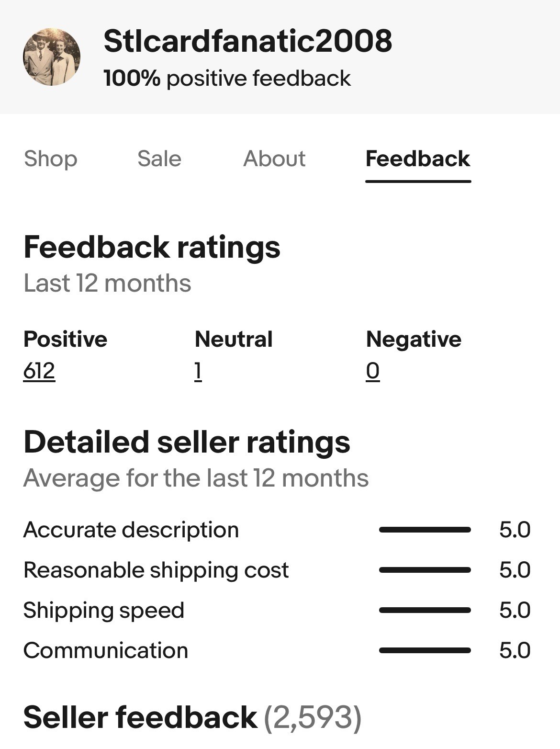Open the Sale tab
This screenshot has height=749, width=560.
159,159
